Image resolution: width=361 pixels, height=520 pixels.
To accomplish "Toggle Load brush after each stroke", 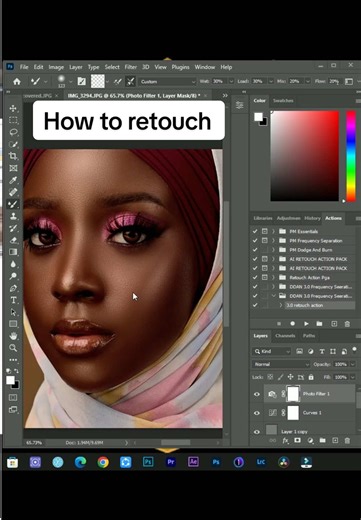I will click(117, 81).
